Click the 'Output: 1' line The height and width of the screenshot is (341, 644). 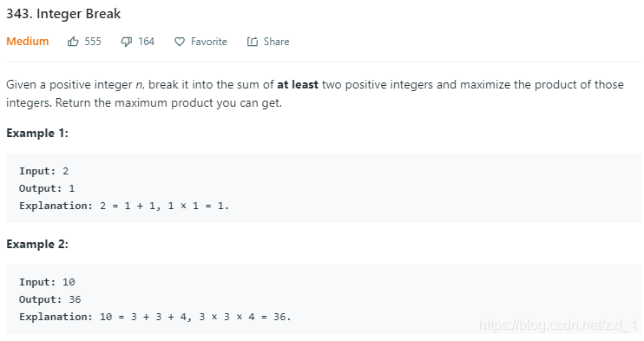(47, 188)
